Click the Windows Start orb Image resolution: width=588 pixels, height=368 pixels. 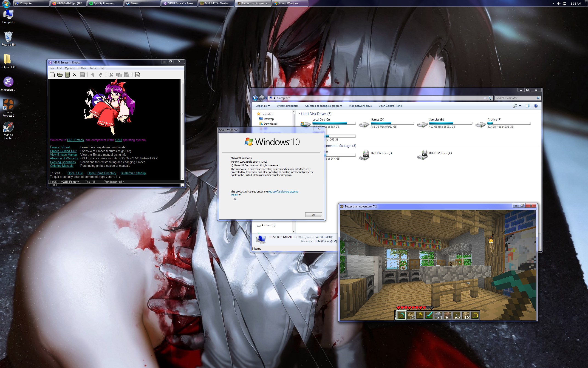point(6,3)
